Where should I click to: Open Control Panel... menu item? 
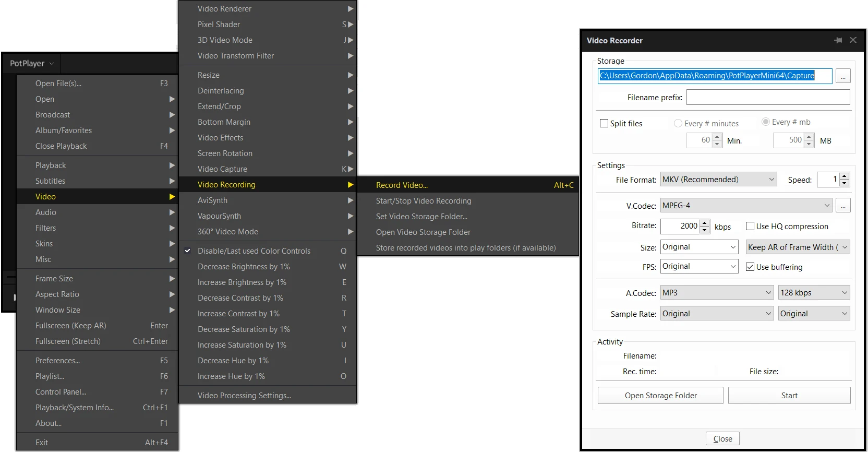pos(98,392)
